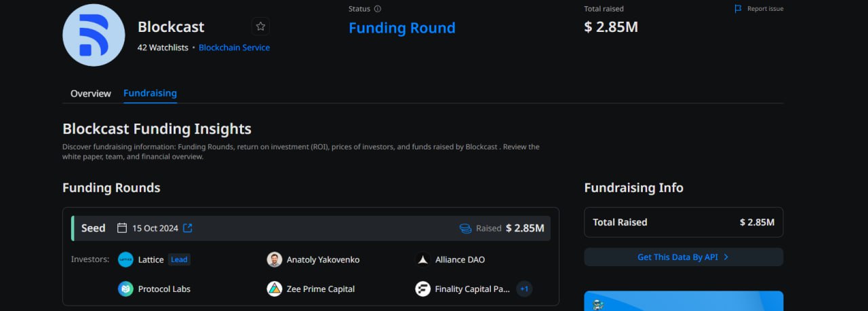Click the Lead badge next to Lattice
Viewport: 868px width, 311px height.
coord(179,259)
